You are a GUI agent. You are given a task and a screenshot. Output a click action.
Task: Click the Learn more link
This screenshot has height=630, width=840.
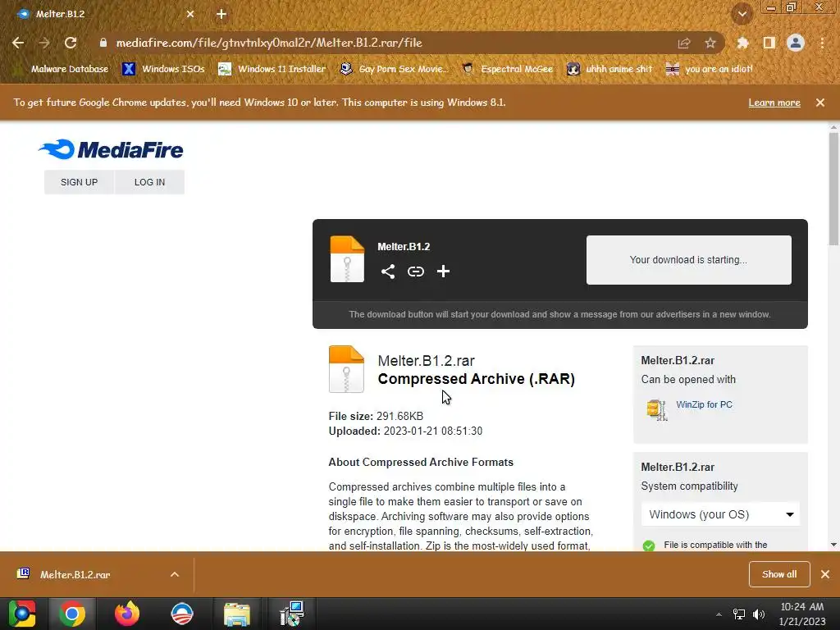click(774, 103)
